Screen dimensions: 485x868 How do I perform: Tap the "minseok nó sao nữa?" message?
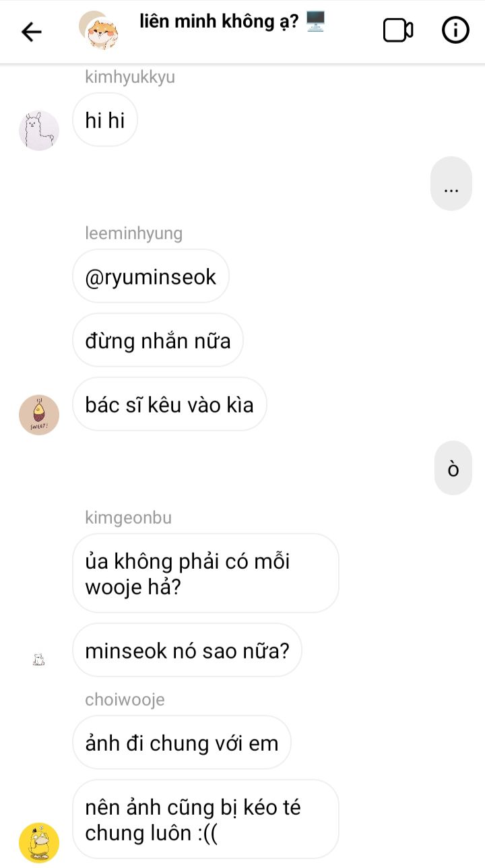click(187, 650)
